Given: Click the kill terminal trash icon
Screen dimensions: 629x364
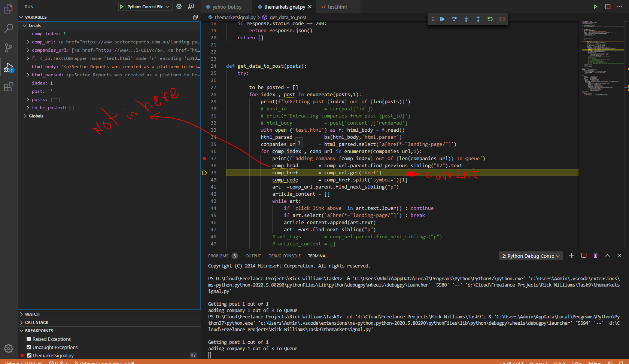Looking at the screenshot, I should pyautogui.click(x=595, y=256).
